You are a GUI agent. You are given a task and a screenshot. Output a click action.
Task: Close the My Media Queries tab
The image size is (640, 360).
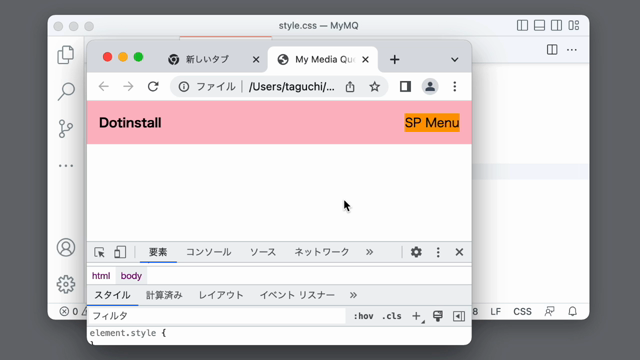click(365, 60)
